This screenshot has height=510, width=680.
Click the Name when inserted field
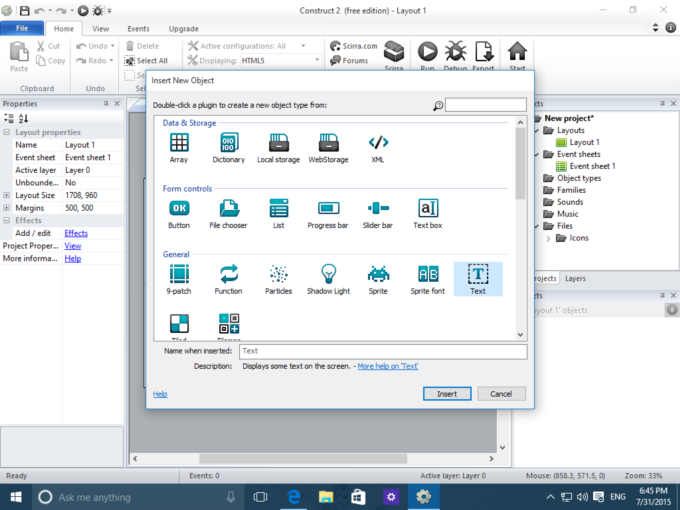point(383,351)
